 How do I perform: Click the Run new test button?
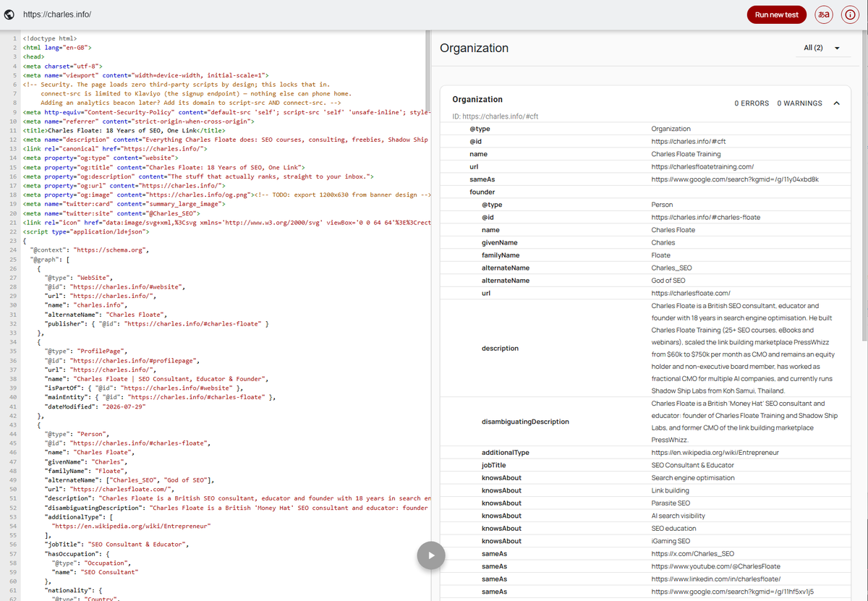click(x=777, y=14)
